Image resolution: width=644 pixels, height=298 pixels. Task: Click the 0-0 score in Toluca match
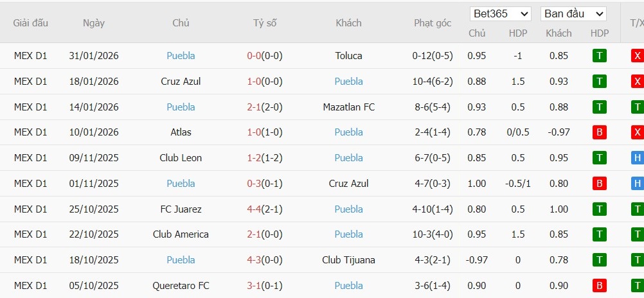(254, 56)
